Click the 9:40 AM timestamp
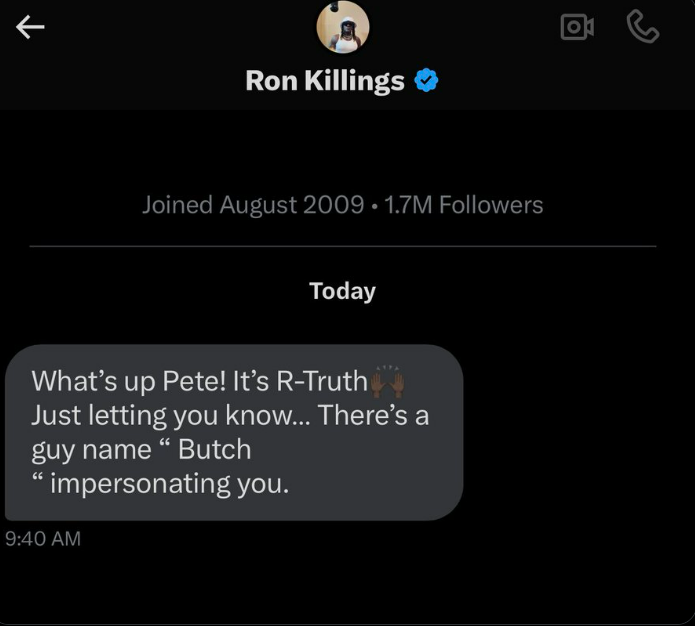This screenshot has width=695, height=626. pyautogui.click(x=43, y=538)
